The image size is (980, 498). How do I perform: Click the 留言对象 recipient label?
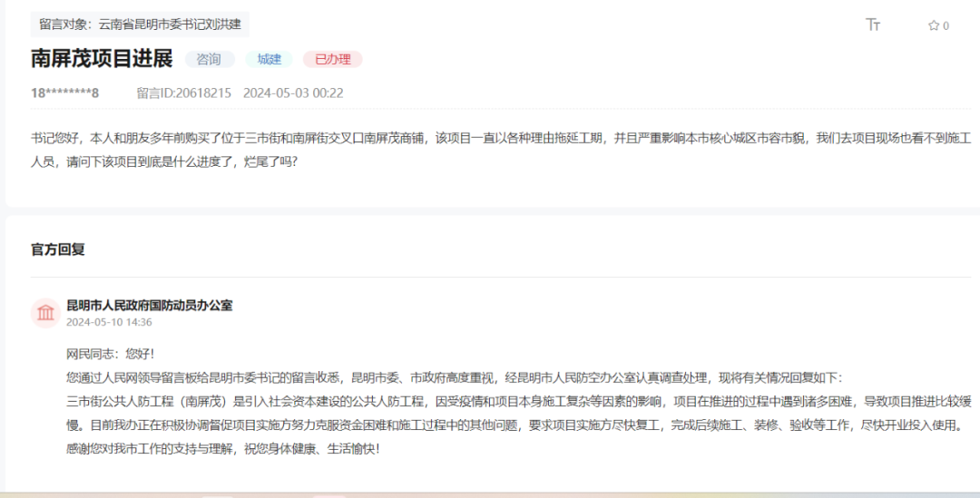(x=140, y=24)
